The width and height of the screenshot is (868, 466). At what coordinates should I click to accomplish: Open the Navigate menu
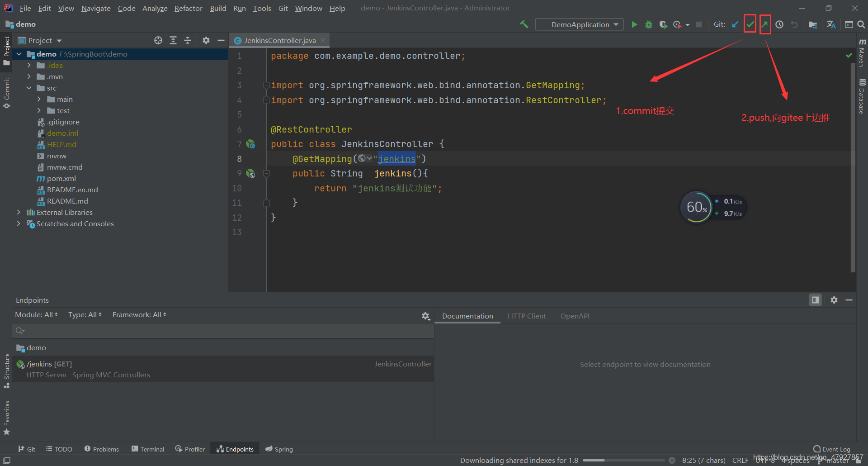tap(96, 8)
